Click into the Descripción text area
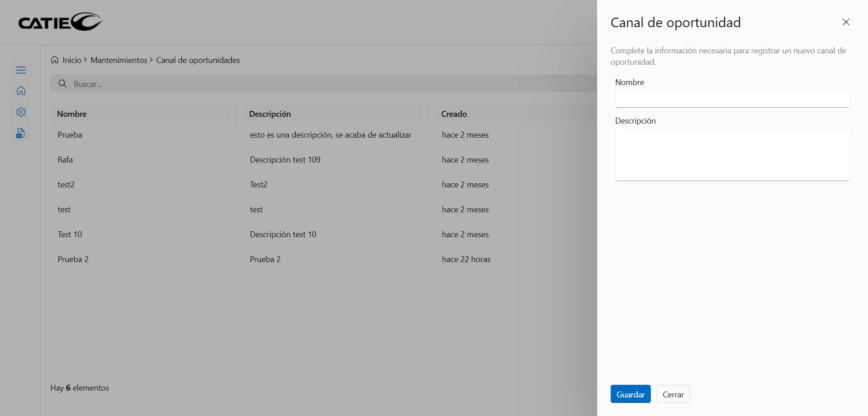 click(x=732, y=154)
